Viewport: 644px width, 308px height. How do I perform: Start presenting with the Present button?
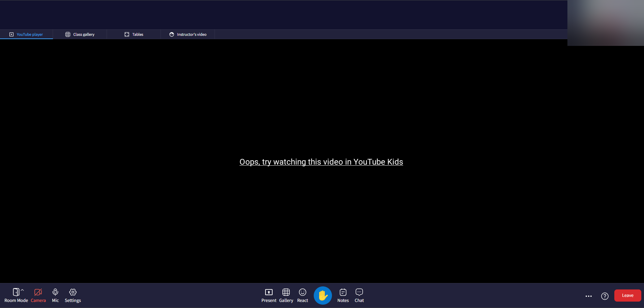click(269, 296)
